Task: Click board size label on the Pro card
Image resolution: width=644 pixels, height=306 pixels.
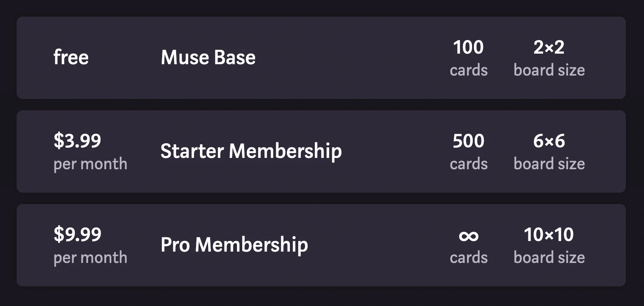Action: click(549, 257)
